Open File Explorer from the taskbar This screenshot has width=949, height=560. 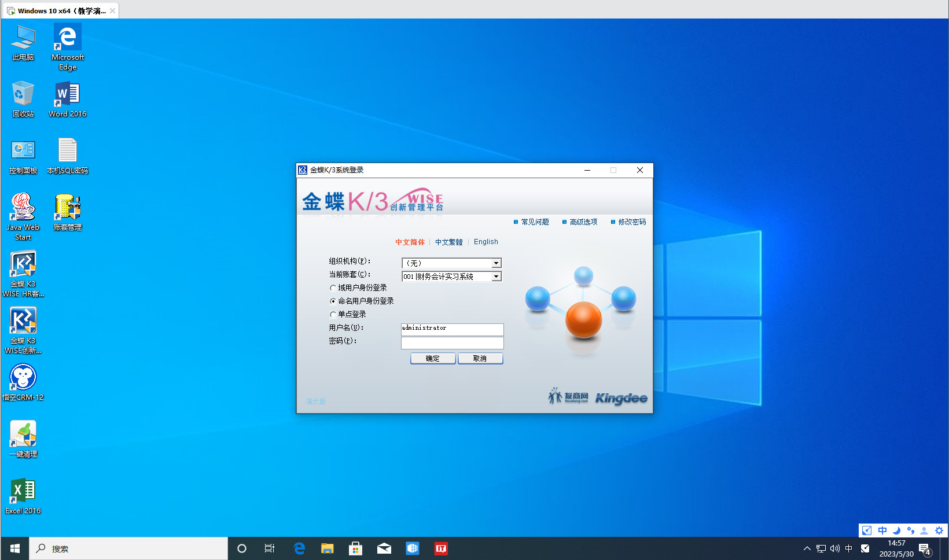pos(328,548)
